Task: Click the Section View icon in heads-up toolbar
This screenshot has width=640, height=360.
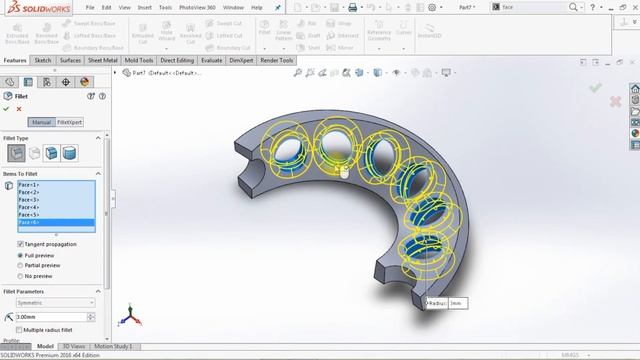Action: coord(335,73)
